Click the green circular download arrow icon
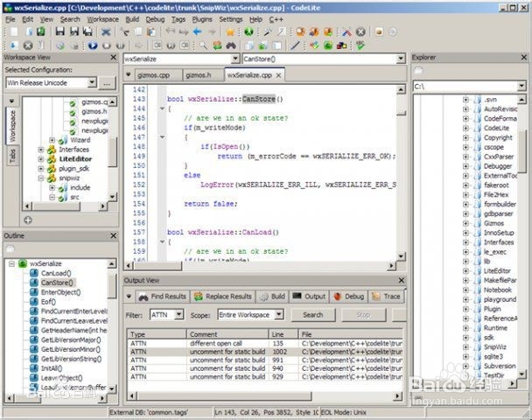Viewport: 532px width, 420px height. [248, 31]
